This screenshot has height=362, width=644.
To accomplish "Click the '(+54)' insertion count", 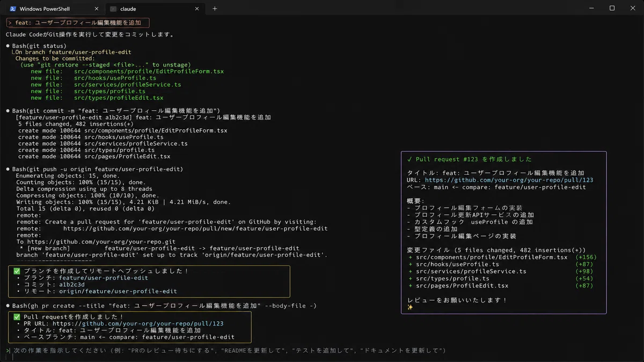I will pyautogui.click(x=584, y=279).
